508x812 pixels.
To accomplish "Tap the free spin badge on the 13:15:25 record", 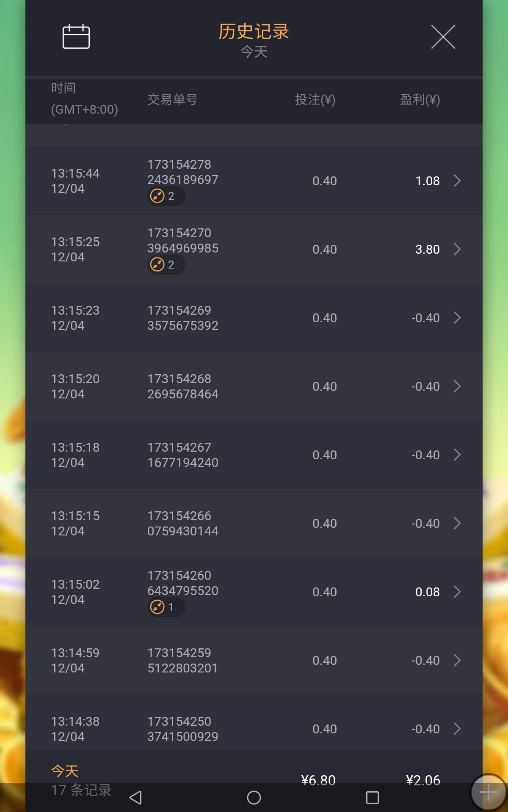I will (166, 265).
